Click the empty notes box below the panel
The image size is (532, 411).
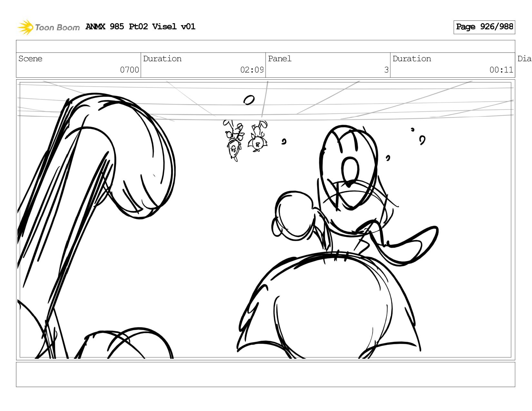(x=265, y=374)
